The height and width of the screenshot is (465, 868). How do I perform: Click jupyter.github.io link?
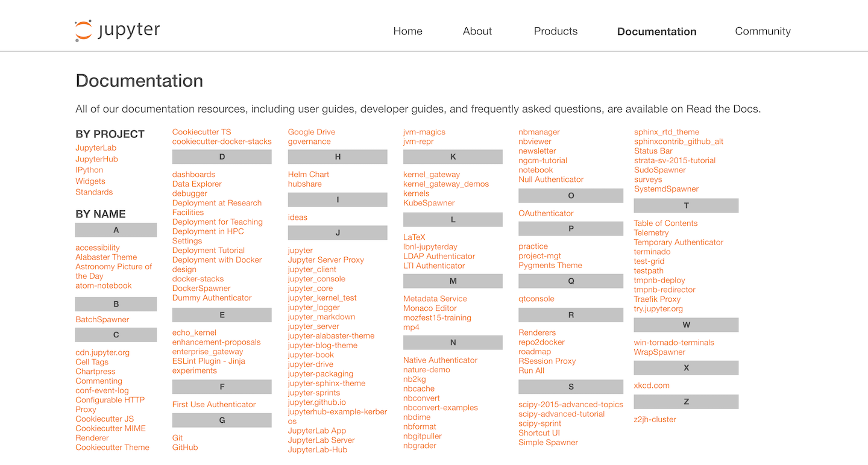[317, 402]
